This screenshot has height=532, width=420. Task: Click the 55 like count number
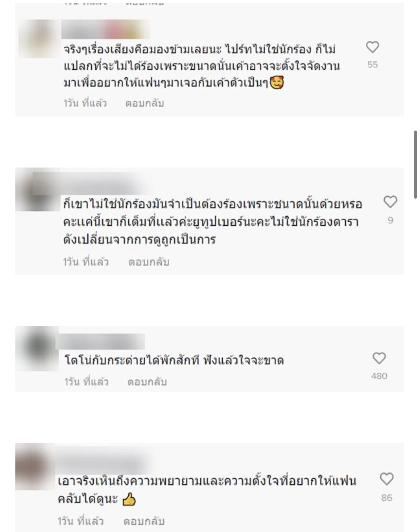(x=373, y=65)
